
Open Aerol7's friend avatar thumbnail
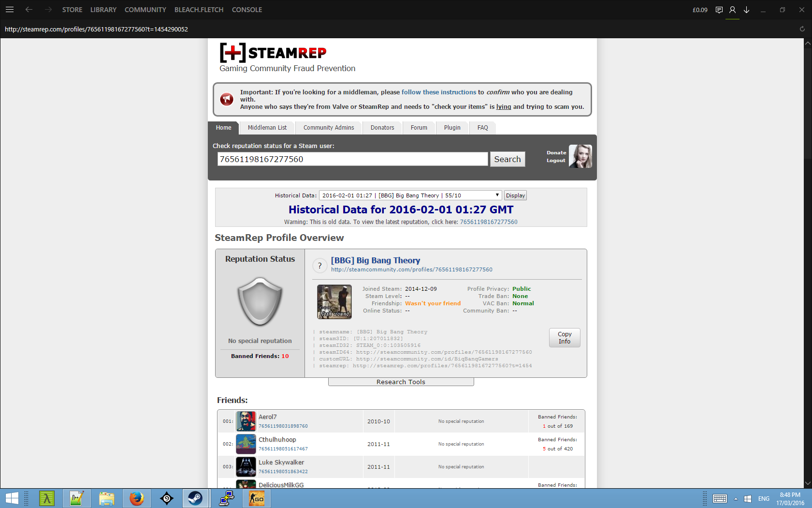246,421
